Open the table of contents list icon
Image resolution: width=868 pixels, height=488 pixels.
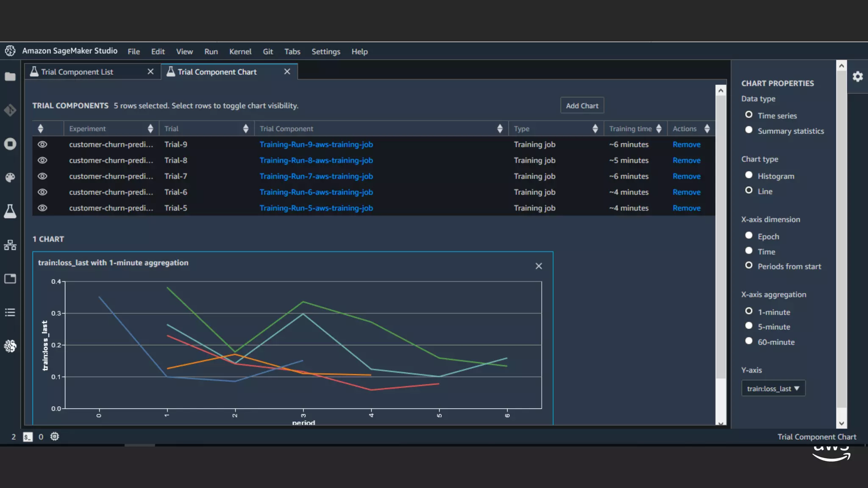pyautogui.click(x=10, y=313)
